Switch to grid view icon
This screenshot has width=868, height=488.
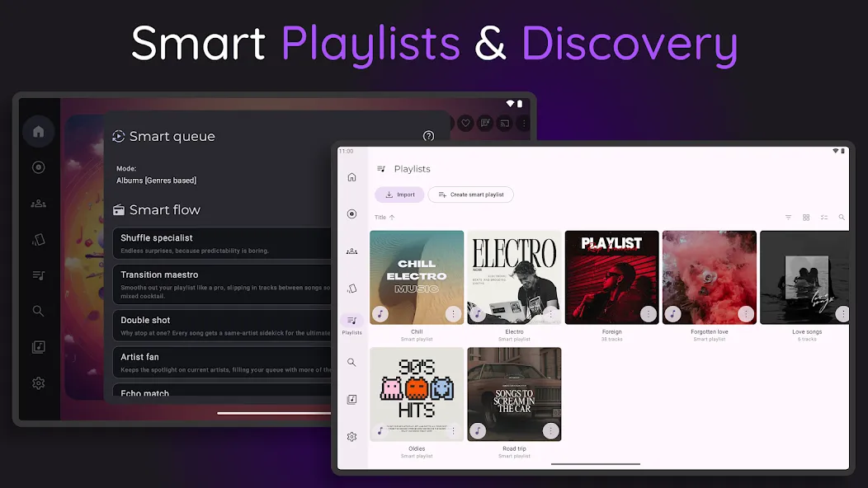pos(806,218)
